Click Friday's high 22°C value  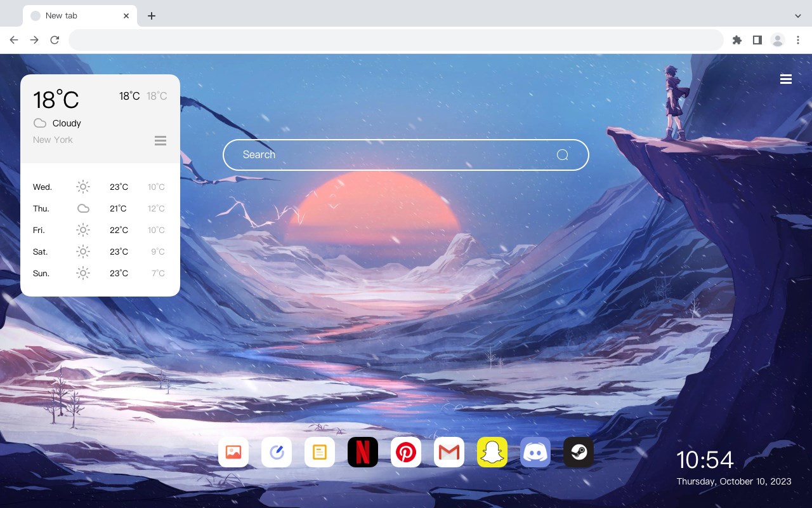(x=119, y=230)
